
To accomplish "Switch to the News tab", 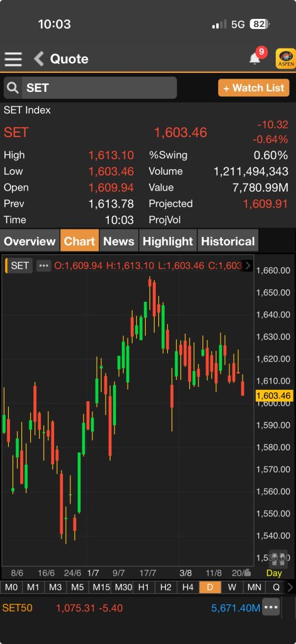I will [x=119, y=241].
